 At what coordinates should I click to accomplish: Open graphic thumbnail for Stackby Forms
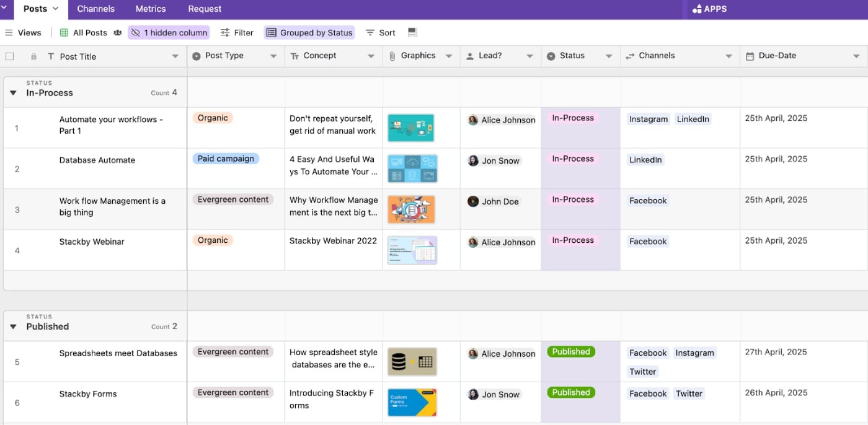click(x=412, y=403)
